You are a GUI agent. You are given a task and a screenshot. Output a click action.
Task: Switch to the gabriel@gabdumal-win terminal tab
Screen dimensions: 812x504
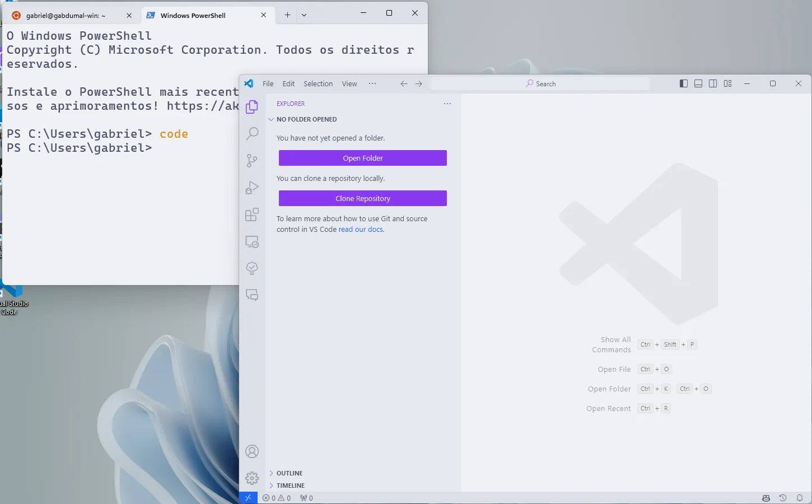click(x=72, y=15)
